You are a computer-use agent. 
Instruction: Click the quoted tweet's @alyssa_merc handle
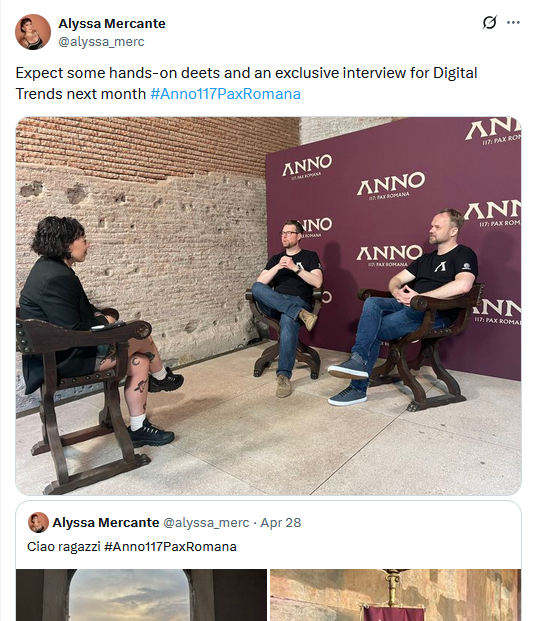click(x=206, y=523)
